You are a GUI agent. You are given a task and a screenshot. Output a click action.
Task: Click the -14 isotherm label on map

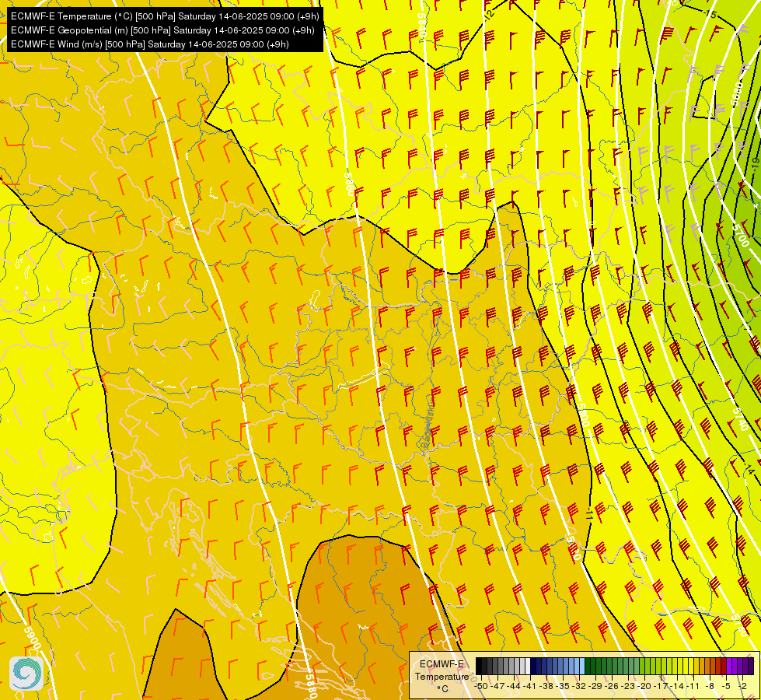[748, 471]
